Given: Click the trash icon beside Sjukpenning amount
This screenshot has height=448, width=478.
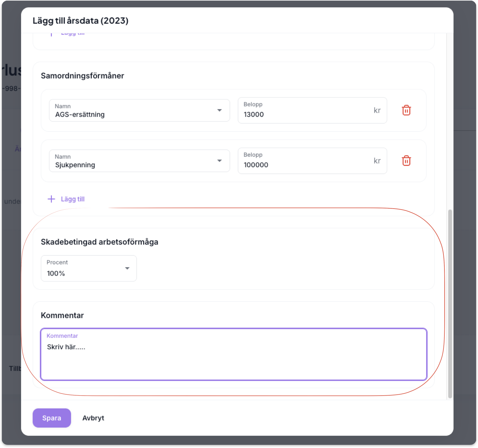Looking at the screenshot, I should click(406, 161).
